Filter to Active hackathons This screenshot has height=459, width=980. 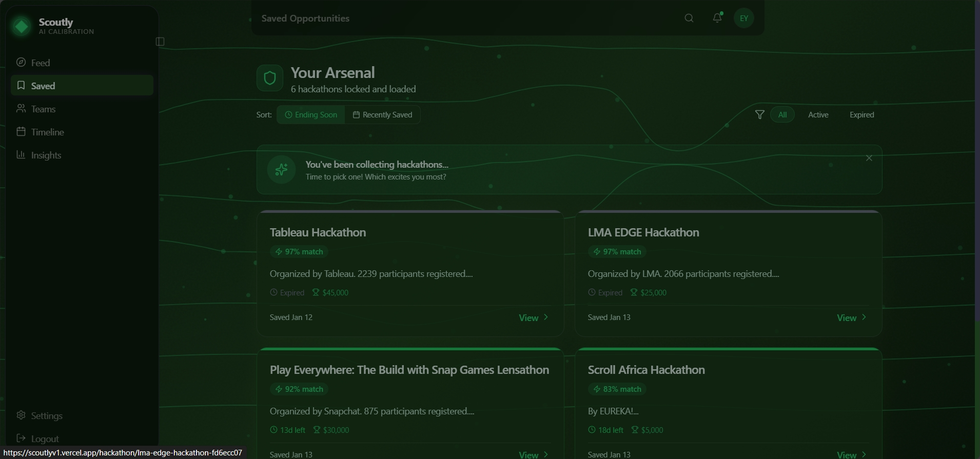[x=818, y=115]
